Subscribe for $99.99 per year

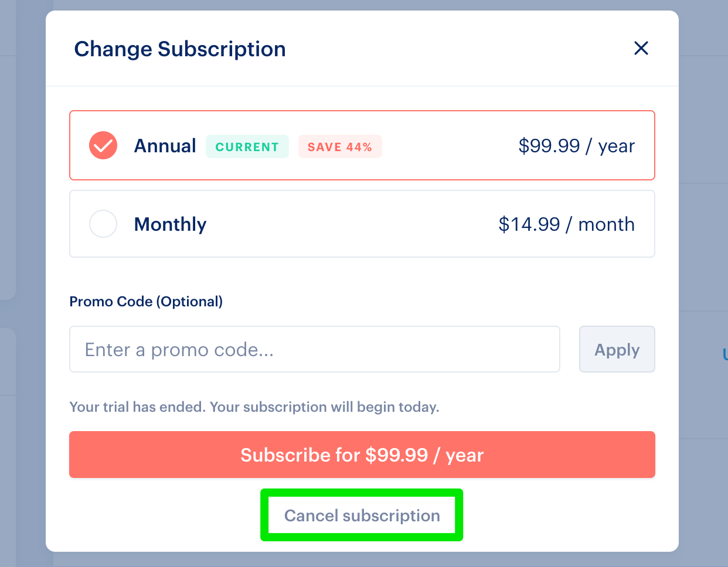click(362, 455)
